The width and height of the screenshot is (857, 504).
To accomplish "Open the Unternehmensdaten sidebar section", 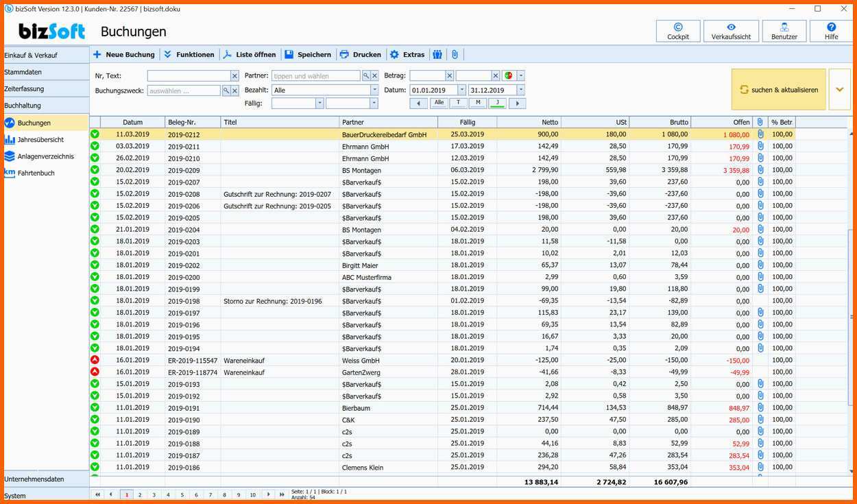I will click(x=47, y=479).
